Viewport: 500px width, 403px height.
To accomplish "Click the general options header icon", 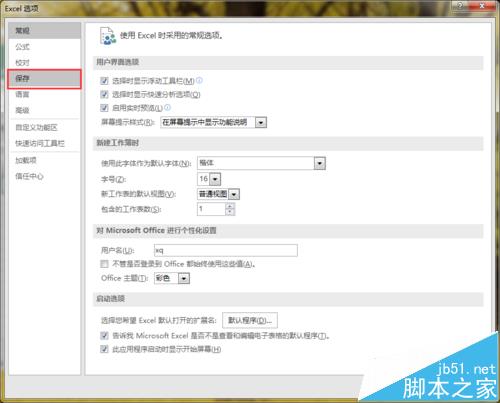I will pos(108,36).
